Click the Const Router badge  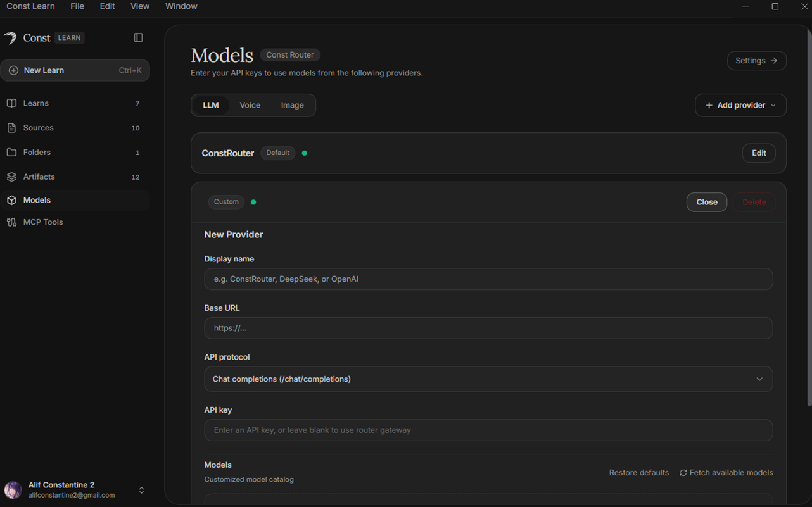coord(290,55)
